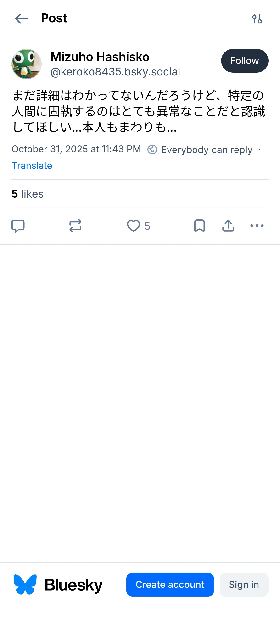Image resolution: width=280 pixels, height=644 pixels.
Task: Translate the Japanese post text
Action: pyautogui.click(x=32, y=166)
